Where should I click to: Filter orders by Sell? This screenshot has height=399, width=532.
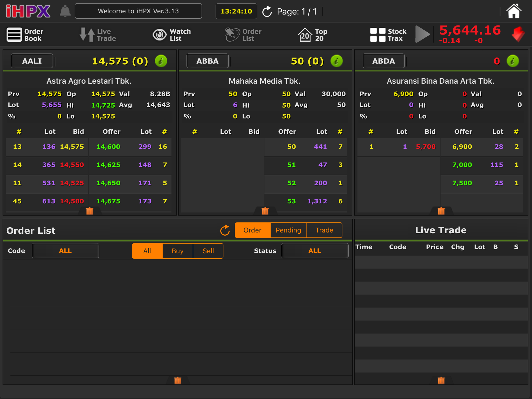point(208,251)
